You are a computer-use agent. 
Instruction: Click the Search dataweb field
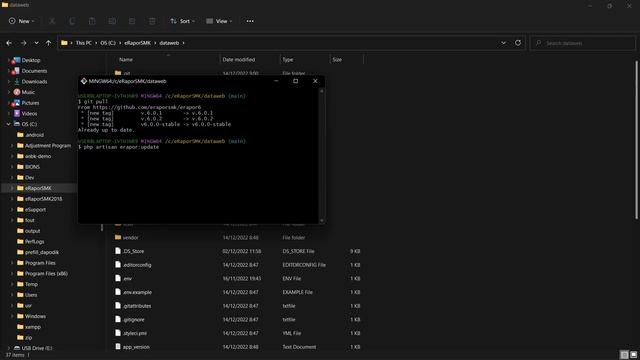[x=582, y=43]
